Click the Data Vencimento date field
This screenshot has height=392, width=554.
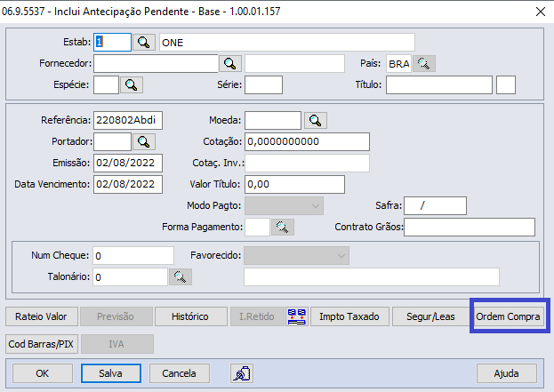click(x=128, y=184)
